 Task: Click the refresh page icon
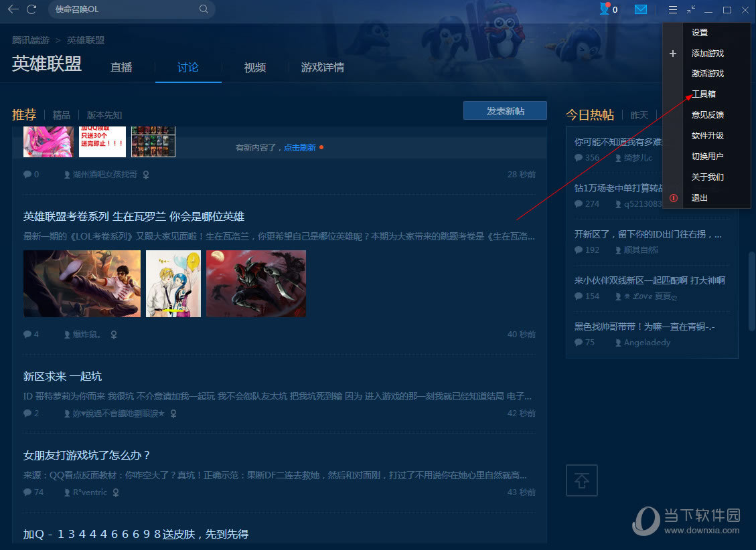[32, 9]
